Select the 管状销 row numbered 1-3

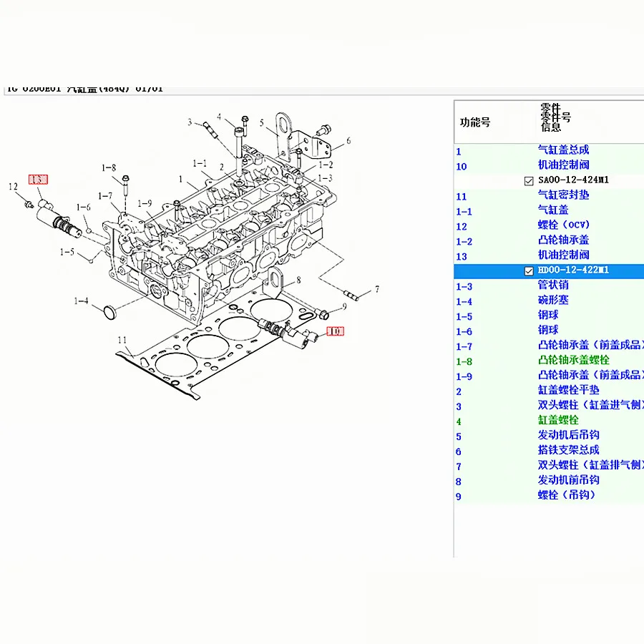click(549, 286)
